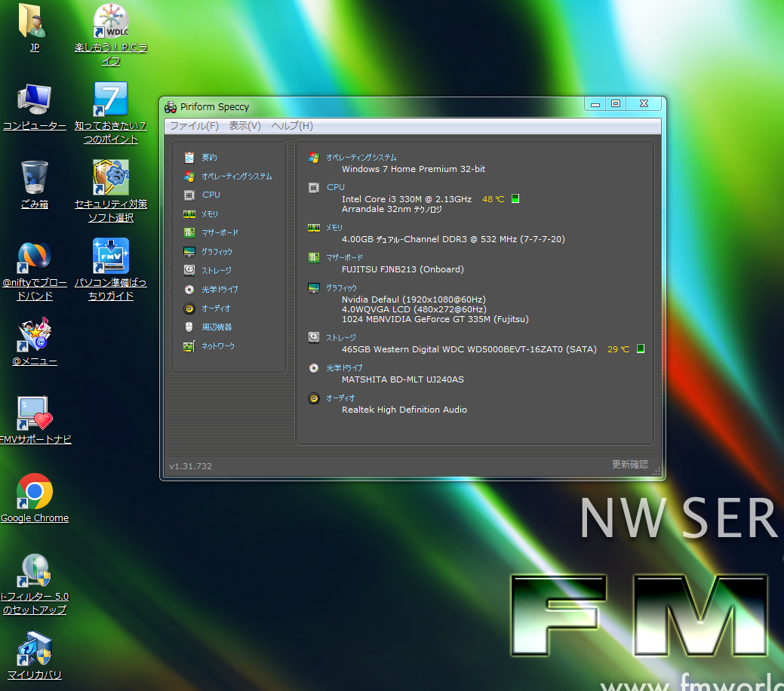This screenshot has width=784, height=691.
Task: Select the 周辺機器 mouse icon in sidebar
Action: (x=189, y=327)
